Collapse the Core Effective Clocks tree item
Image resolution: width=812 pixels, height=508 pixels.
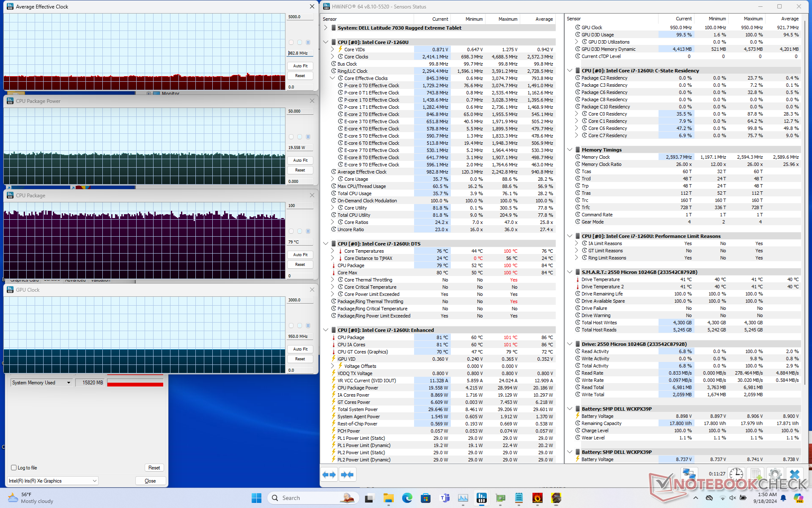332,78
